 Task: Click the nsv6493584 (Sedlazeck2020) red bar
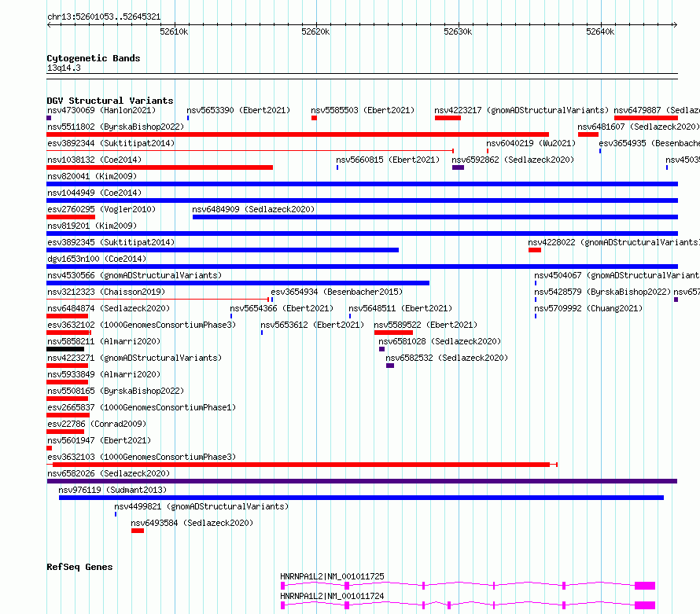pyautogui.click(x=138, y=531)
